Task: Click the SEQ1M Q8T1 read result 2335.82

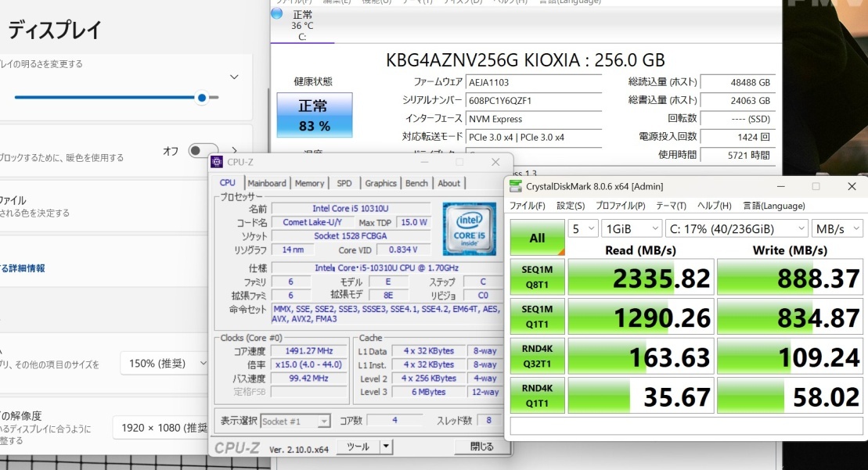Action: pyautogui.click(x=641, y=277)
